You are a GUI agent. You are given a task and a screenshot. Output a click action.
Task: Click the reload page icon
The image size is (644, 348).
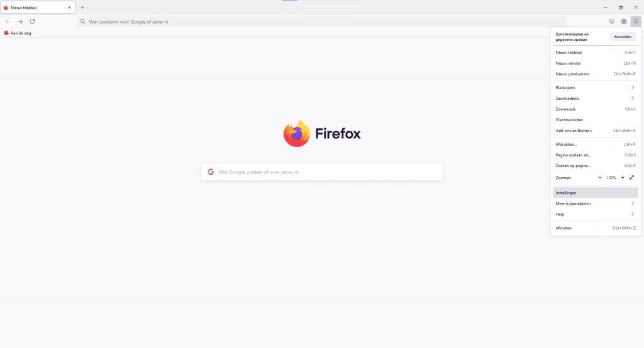tap(32, 22)
